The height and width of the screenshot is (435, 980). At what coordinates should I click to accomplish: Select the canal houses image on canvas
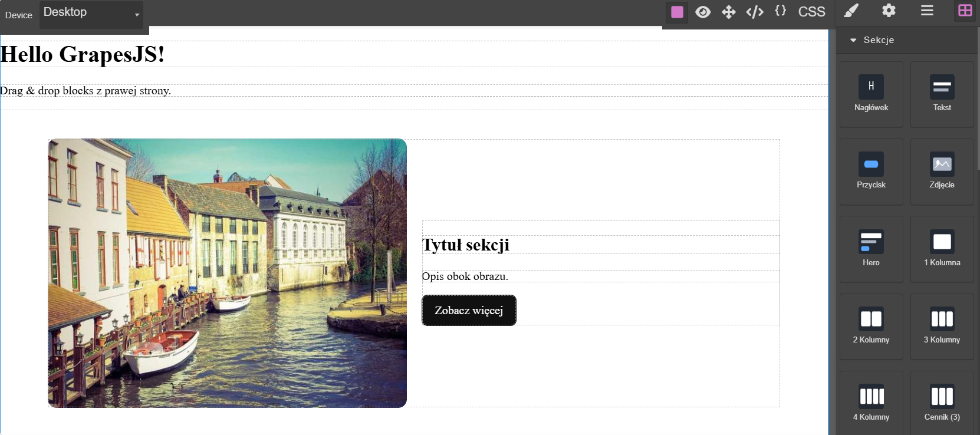(x=227, y=273)
